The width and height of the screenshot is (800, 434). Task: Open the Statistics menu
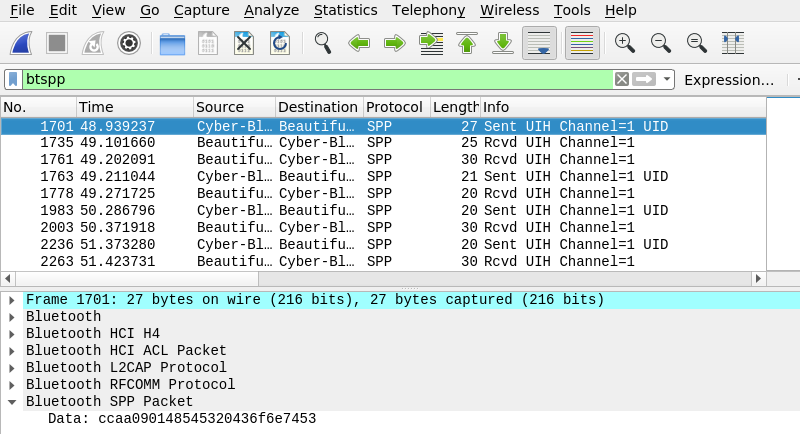345,10
